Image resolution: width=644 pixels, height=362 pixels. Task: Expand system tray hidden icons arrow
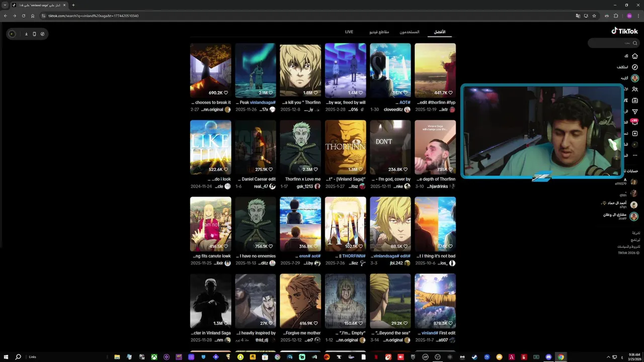click(608, 357)
